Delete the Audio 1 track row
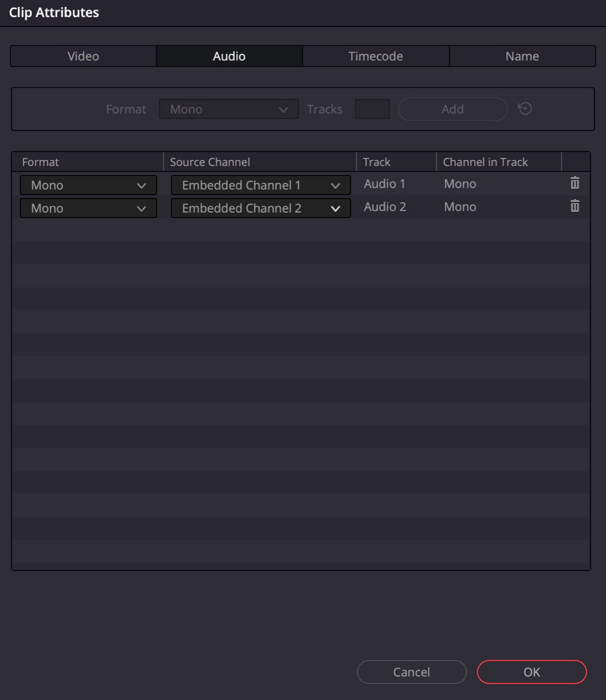606x700 pixels. pyautogui.click(x=575, y=184)
